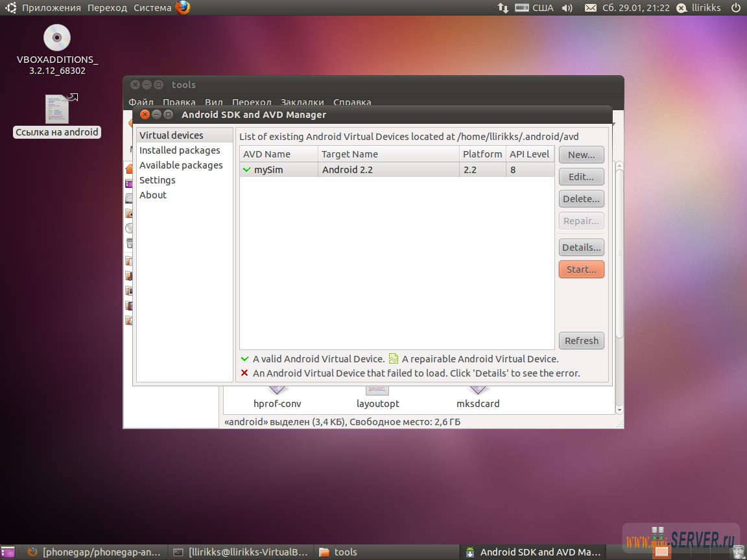Click the Details... button

tap(581, 247)
